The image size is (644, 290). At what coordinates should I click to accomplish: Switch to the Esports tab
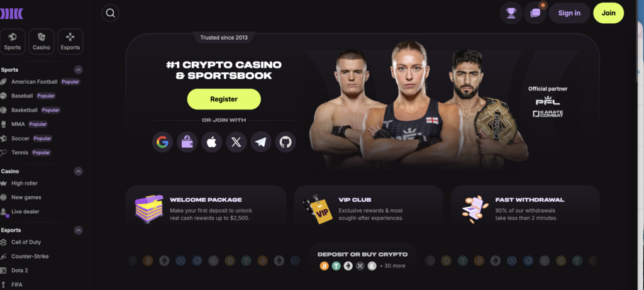coord(70,42)
